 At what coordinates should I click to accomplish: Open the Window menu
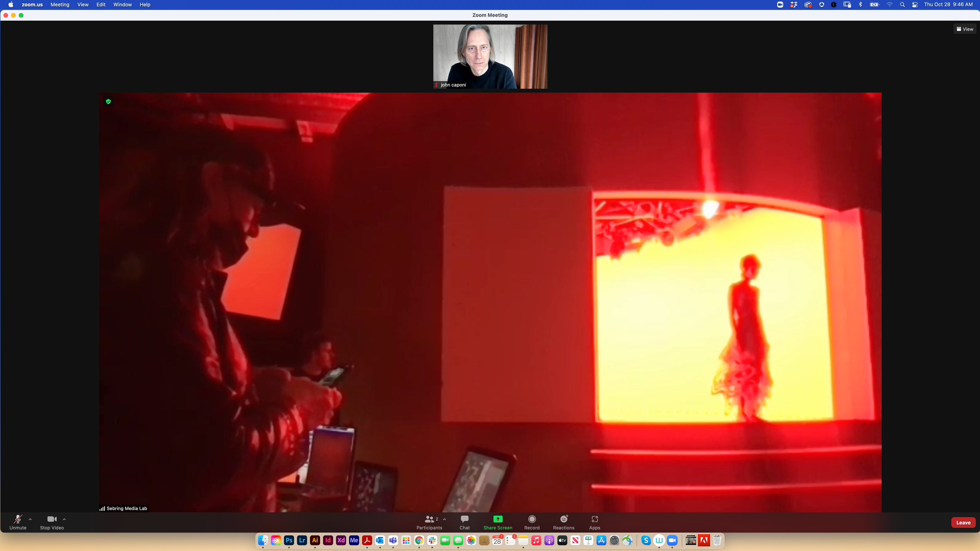122,5
